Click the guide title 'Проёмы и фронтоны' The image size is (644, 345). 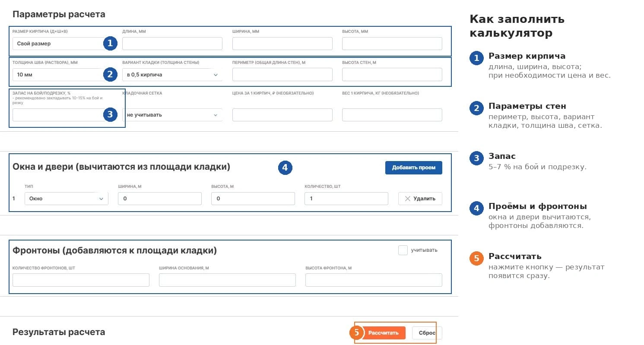pos(538,206)
